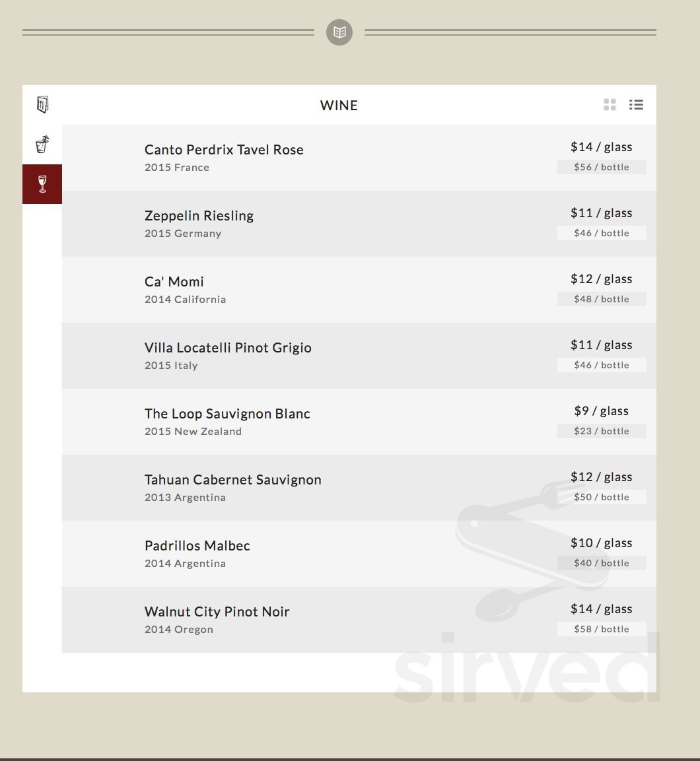
Task: Click the highlighted wine glass sidebar icon
Action: pos(42,183)
